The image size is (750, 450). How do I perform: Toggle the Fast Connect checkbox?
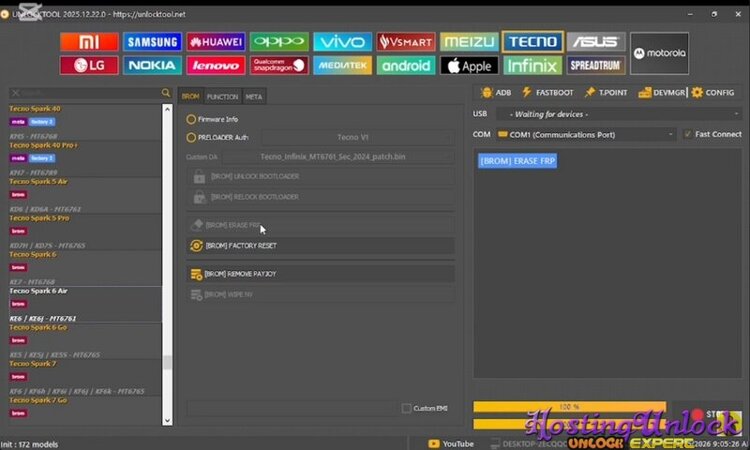click(688, 134)
